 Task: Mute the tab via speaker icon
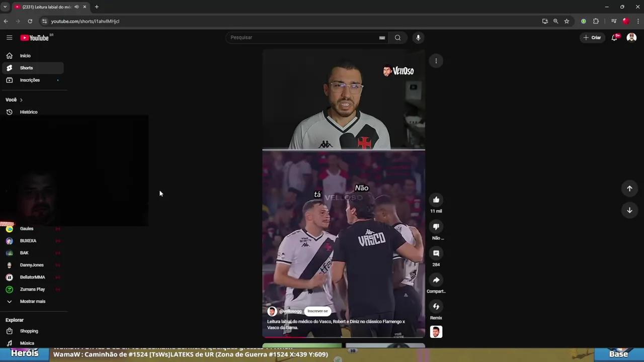(x=76, y=7)
